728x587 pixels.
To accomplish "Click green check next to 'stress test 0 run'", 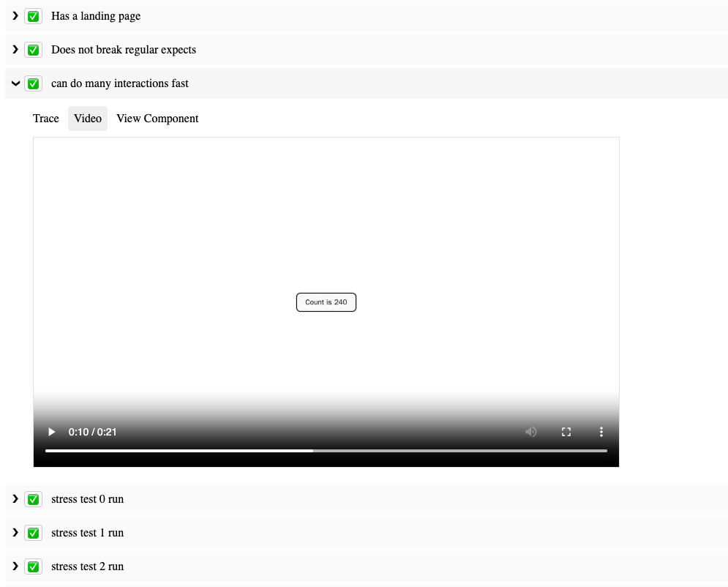I will [33, 499].
